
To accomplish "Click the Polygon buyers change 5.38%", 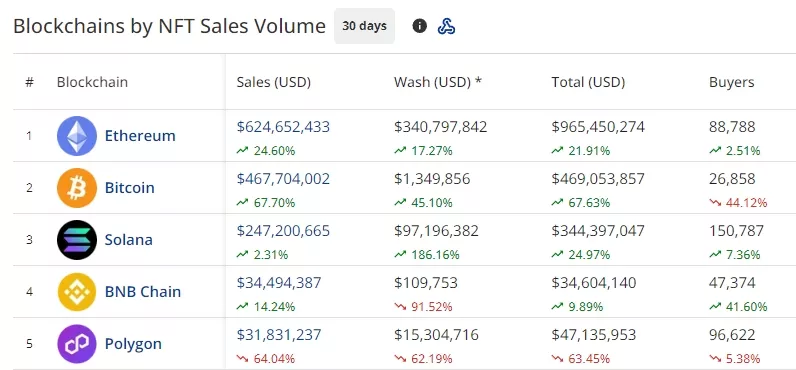I will 735,359.
